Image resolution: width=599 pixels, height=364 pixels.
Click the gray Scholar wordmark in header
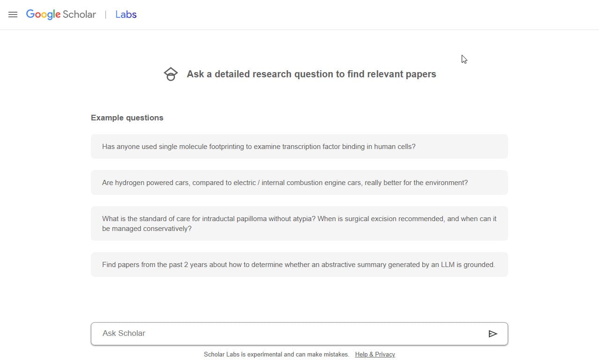(79, 15)
